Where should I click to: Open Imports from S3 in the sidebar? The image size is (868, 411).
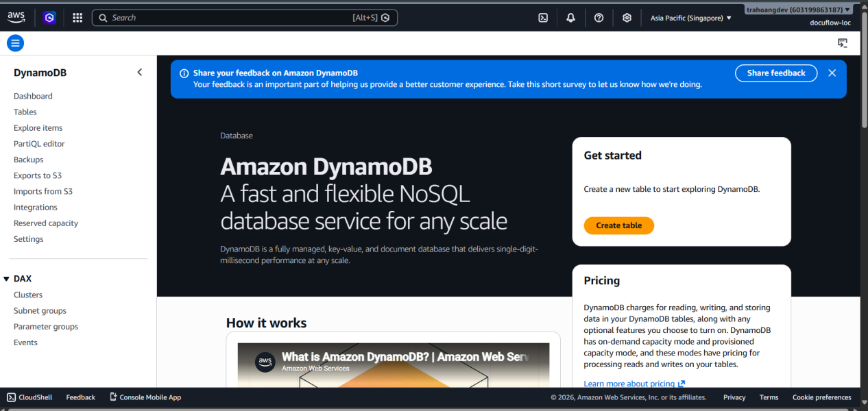[43, 191]
